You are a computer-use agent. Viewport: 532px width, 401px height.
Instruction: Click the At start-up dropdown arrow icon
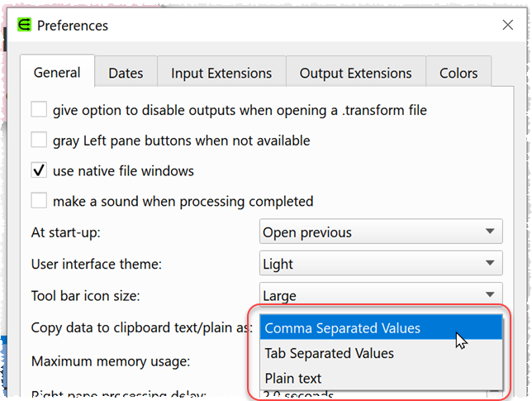point(490,232)
